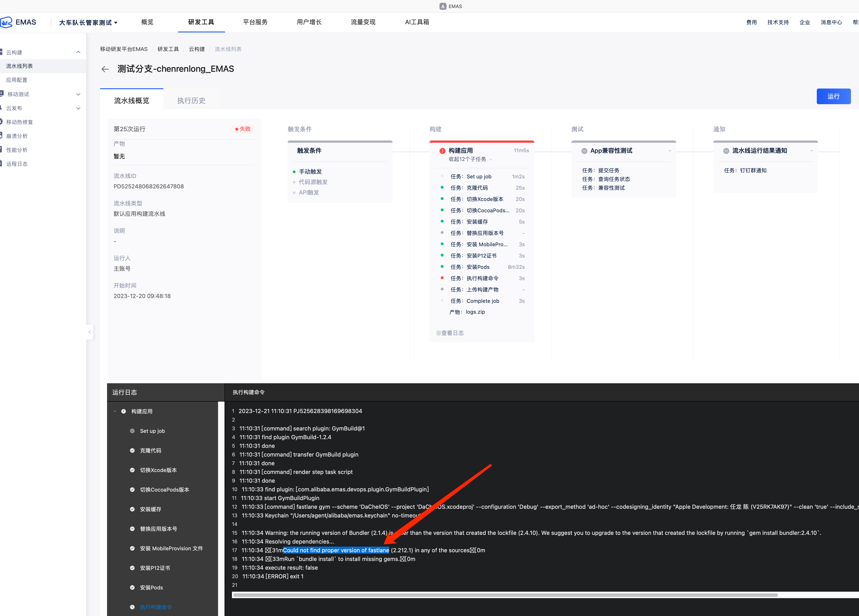The image size is (859, 616).
Task: Collapse the 构建应用 log tree node
Action: [115, 411]
